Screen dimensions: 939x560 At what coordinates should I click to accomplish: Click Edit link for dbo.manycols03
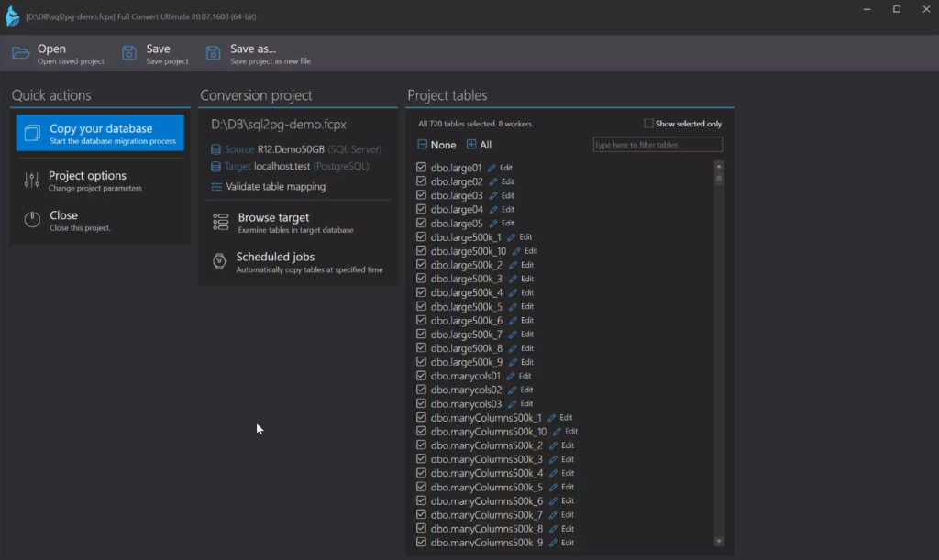(526, 404)
